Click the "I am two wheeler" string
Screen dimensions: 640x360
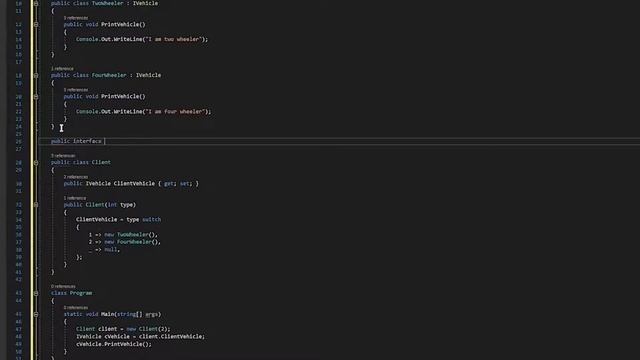coord(173,40)
